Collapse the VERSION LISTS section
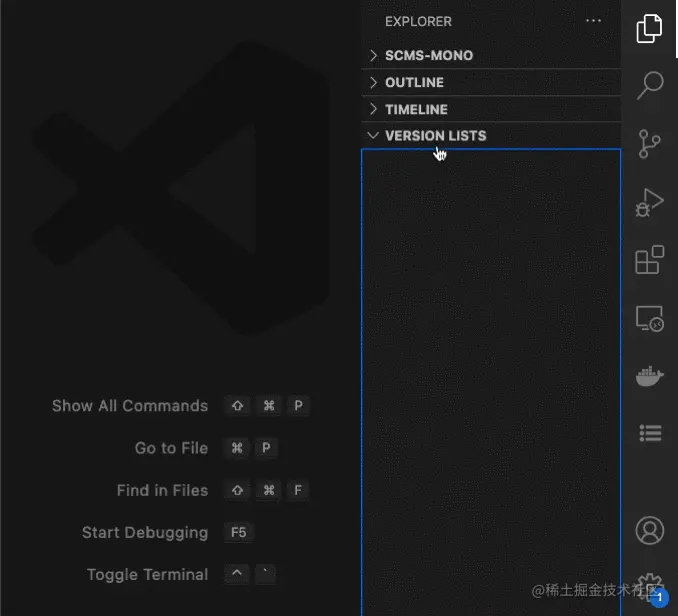This screenshot has width=678, height=616. pos(491,136)
